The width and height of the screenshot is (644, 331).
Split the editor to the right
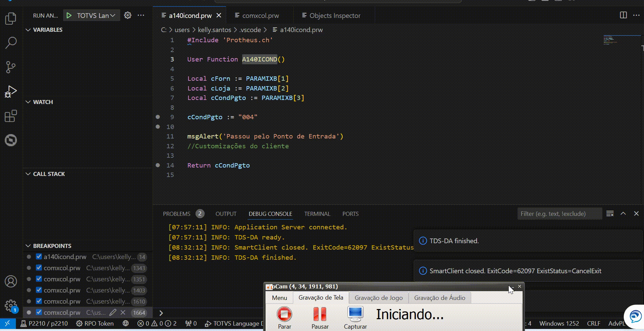coord(623,15)
